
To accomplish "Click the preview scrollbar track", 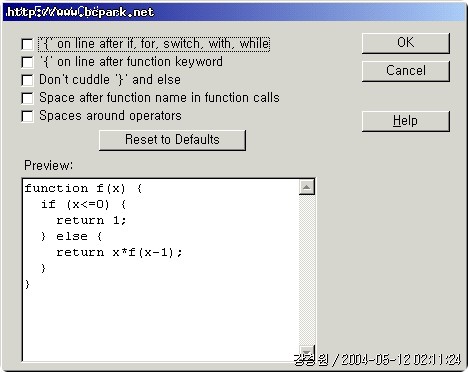I will pos(307,270).
